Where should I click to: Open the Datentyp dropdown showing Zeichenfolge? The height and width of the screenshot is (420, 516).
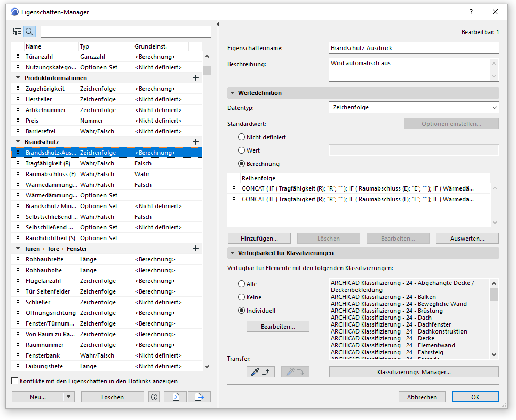414,107
